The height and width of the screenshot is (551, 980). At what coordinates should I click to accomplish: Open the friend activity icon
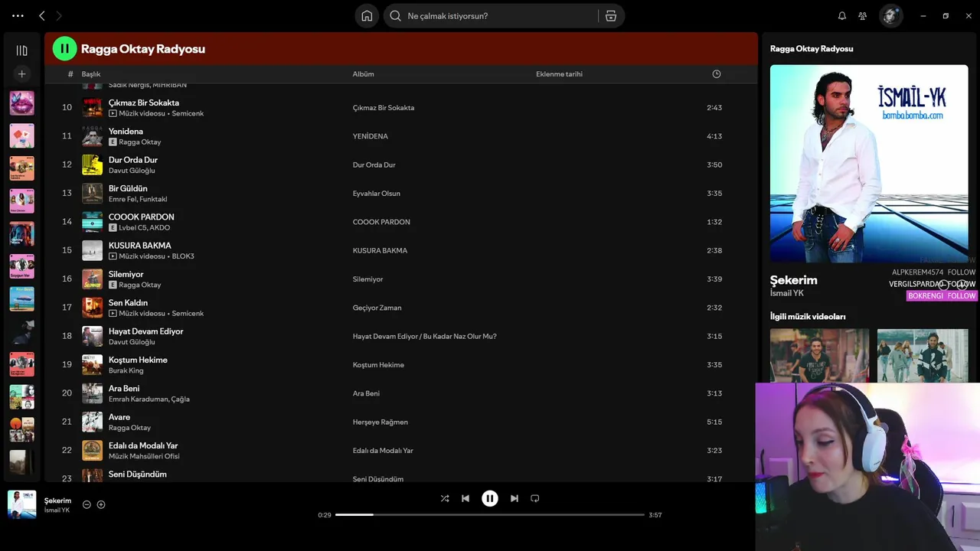click(863, 15)
